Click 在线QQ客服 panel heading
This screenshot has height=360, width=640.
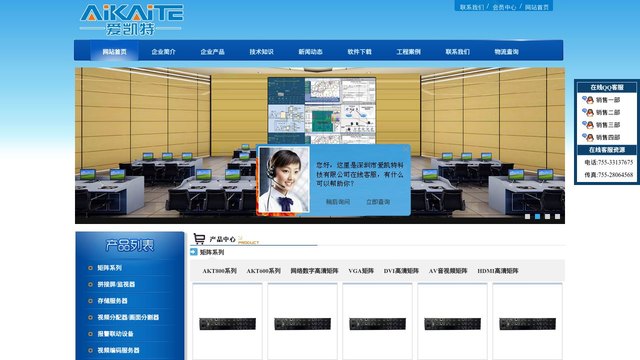(x=607, y=87)
